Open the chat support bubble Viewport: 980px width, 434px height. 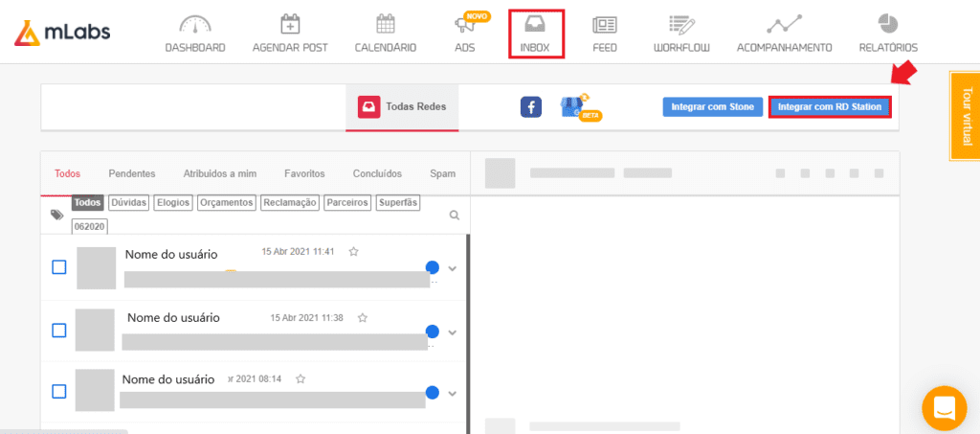[x=945, y=408]
